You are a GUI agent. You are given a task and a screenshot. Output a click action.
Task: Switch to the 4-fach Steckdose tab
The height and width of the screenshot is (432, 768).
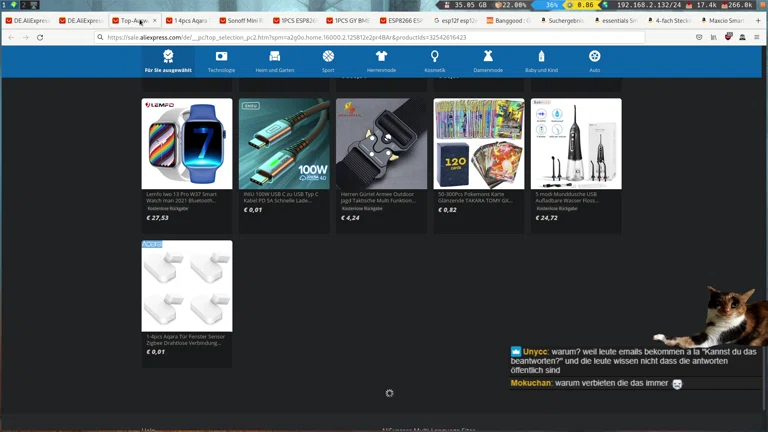[669, 21]
